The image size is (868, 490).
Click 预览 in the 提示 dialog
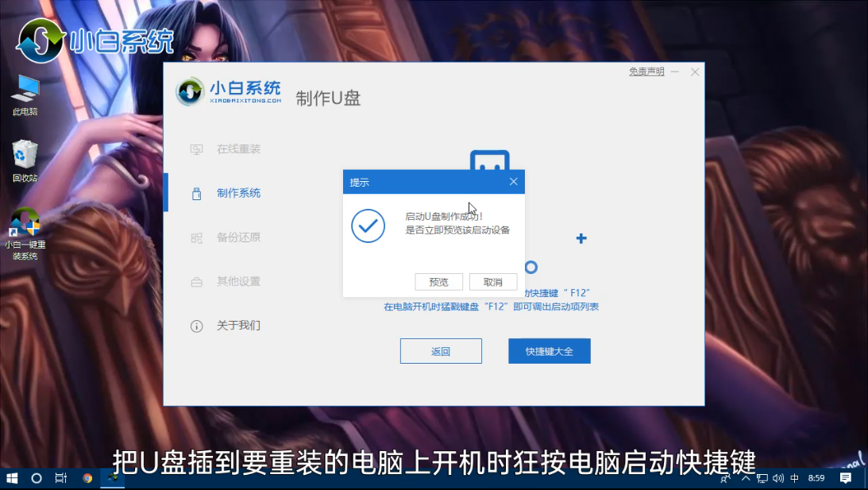pyautogui.click(x=438, y=282)
